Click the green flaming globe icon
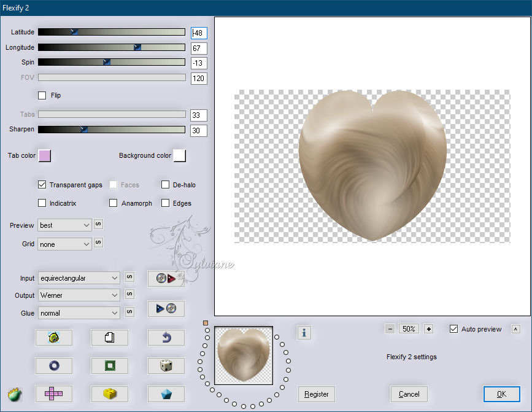 pos(15,394)
